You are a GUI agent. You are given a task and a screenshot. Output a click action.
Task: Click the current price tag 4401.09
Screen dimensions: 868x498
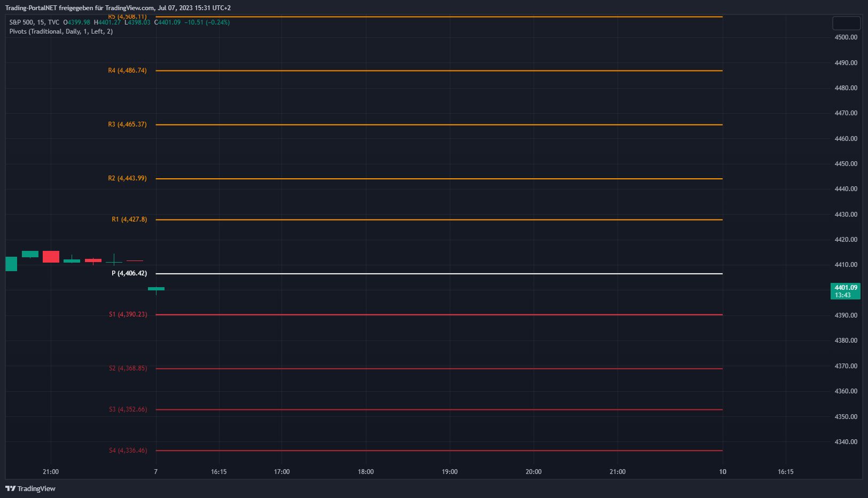click(x=845, y=291)
